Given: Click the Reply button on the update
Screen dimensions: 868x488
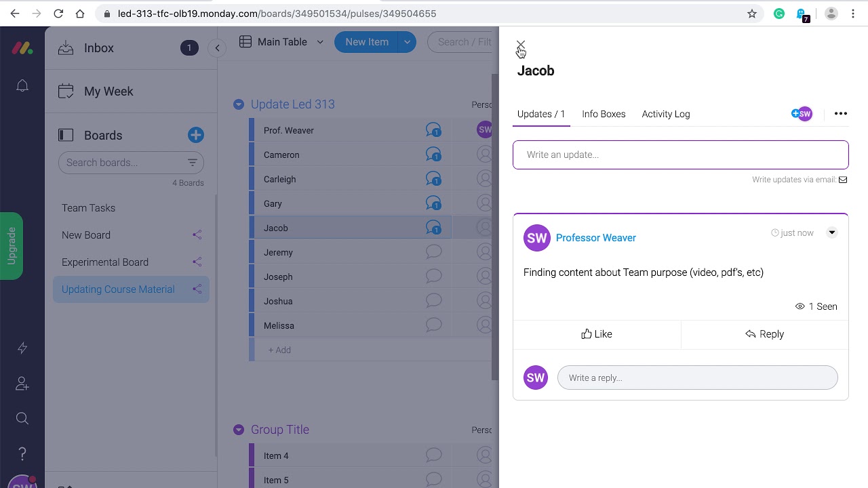Looking at the screenshot, I should 765,334.
